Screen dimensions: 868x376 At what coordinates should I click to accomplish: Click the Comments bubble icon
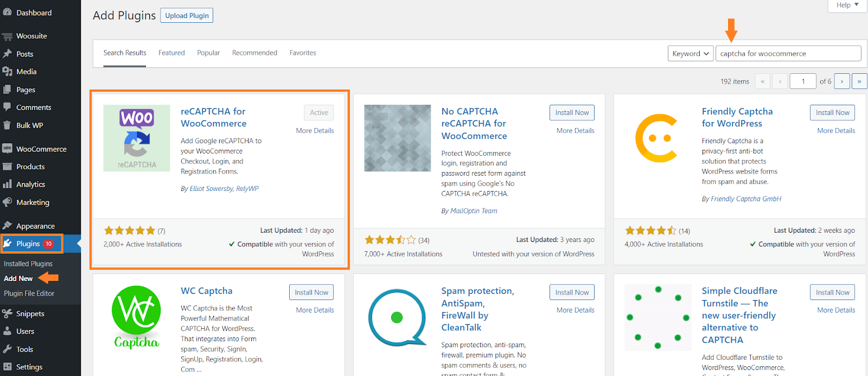[7, 107]
